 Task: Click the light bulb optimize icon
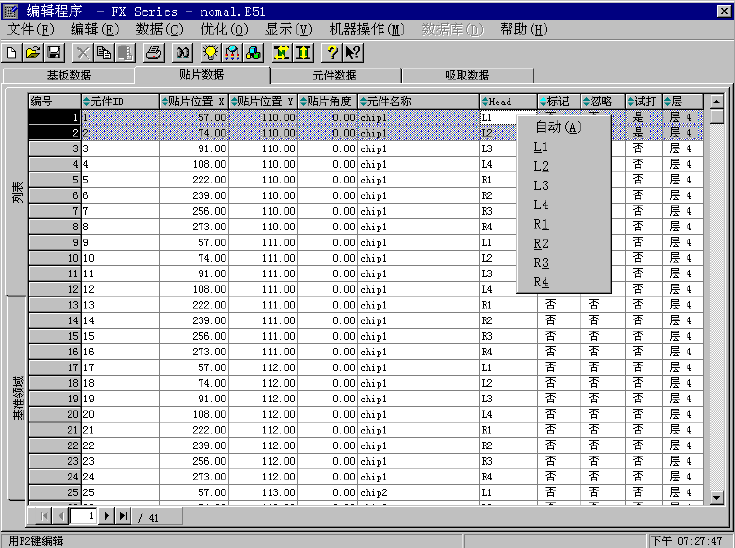coord(211,52)
